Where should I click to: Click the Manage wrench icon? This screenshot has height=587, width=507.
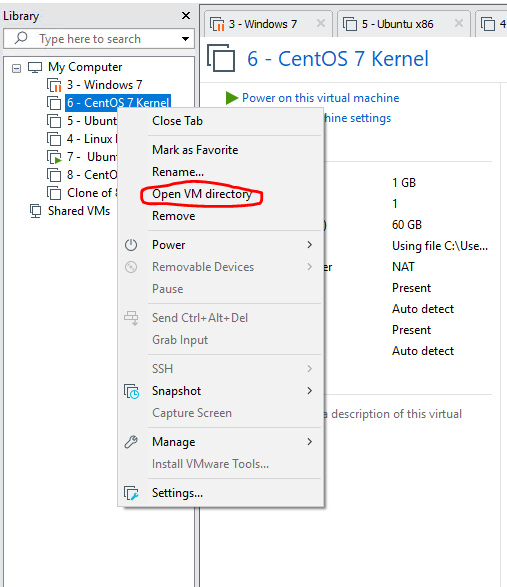(x=131, y=442)
